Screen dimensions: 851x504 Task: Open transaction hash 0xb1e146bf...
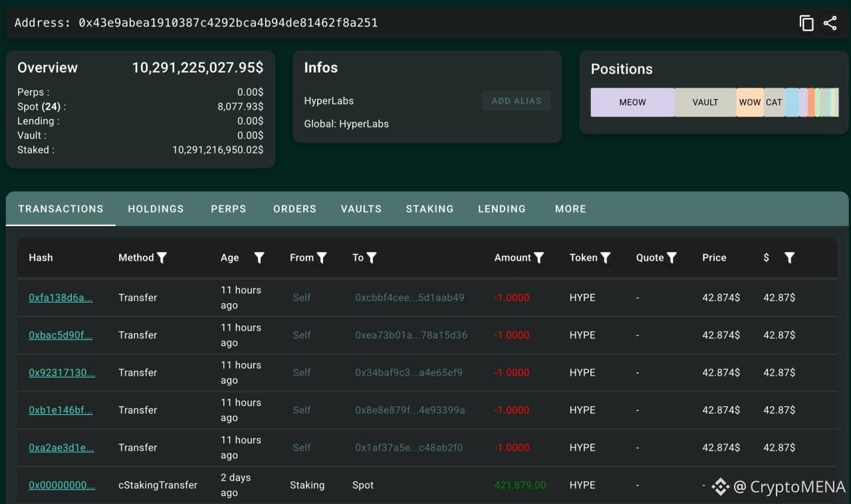coord(61,410)
